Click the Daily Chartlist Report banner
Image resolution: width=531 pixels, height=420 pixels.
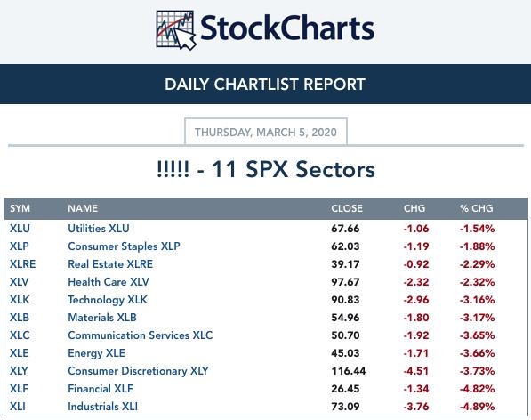pyautogui.click(x=265, y=84)
